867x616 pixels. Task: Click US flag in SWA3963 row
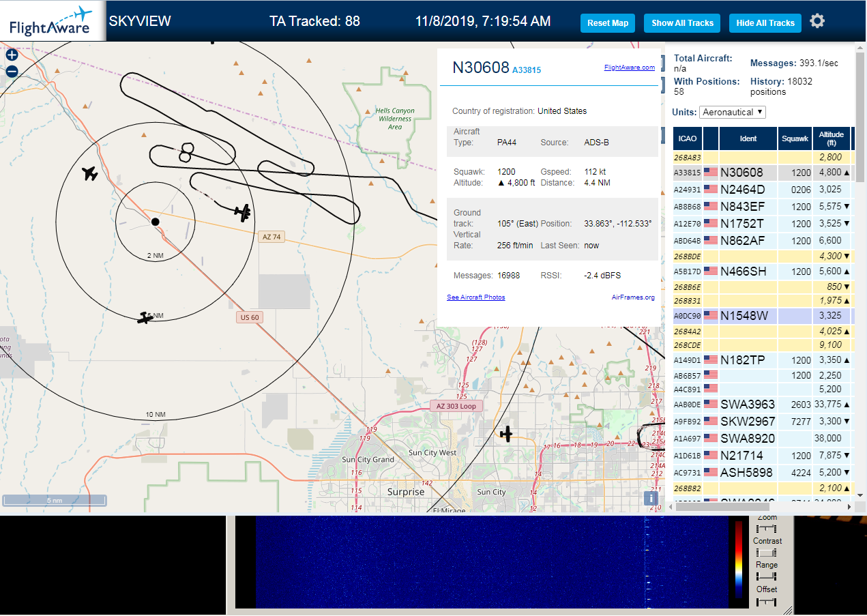click(711, 404)
